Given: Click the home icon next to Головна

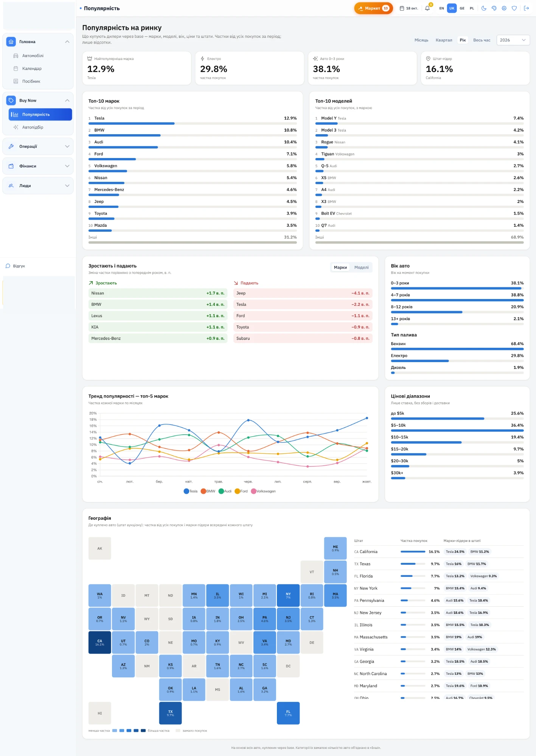Looking at the screenshot, I should 11,42.
